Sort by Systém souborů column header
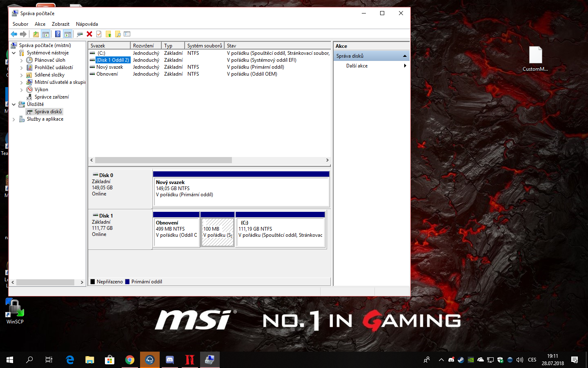The image size is (588, 368). pos(205,46)
